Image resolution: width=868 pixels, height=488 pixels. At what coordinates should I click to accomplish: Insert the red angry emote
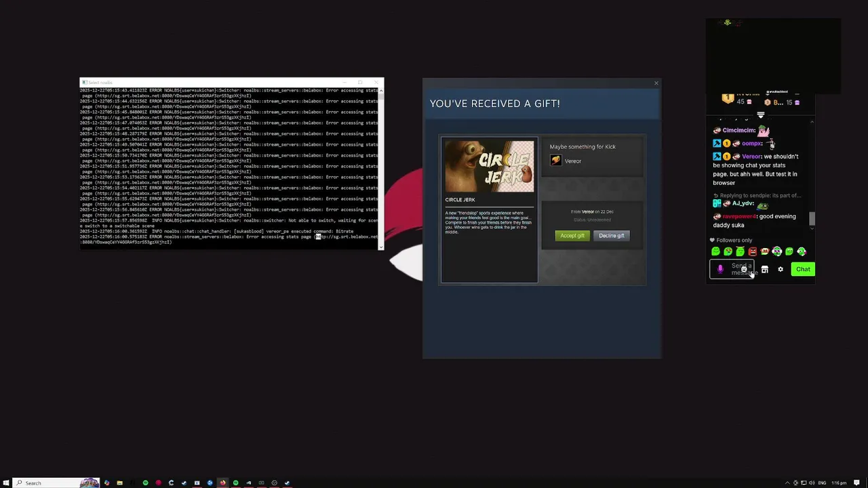tap(753, 251)
